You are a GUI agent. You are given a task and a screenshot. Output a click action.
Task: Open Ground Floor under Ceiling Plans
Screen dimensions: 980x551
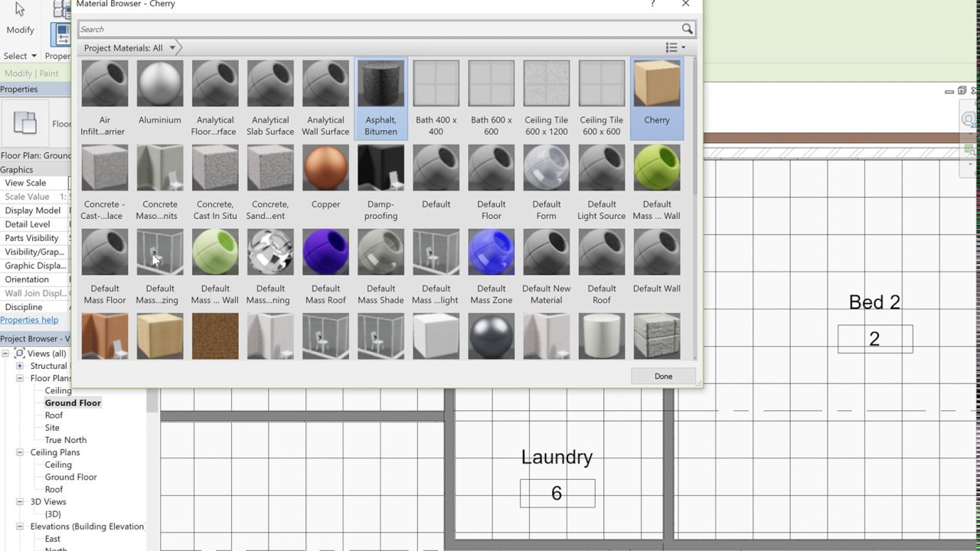pos(70,477)
